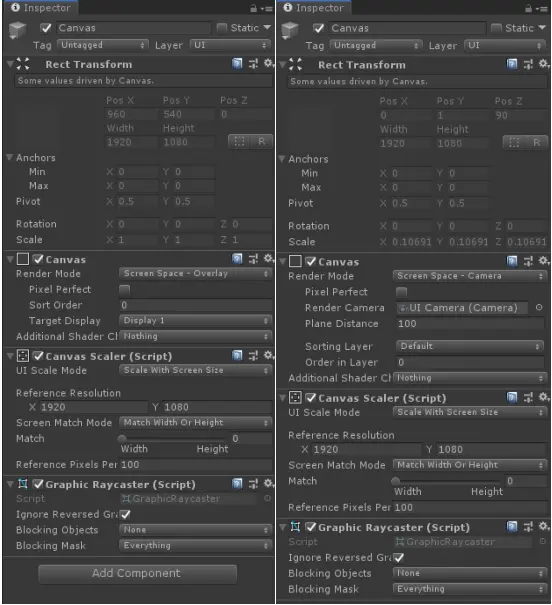Viewport: 552px width, 605px height.
Task: Click the Plane Distance field showing 100
Action: [470, 323]
